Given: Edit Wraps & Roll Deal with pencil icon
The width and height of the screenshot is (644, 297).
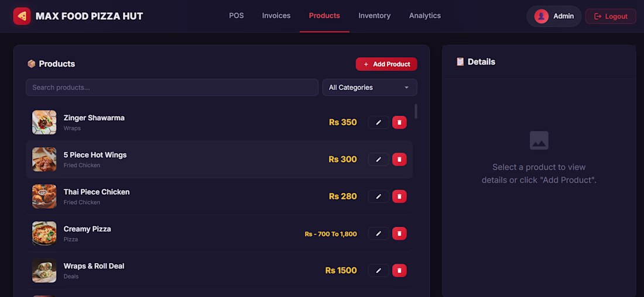Looking at the screenshot, I should click(378, 270).
